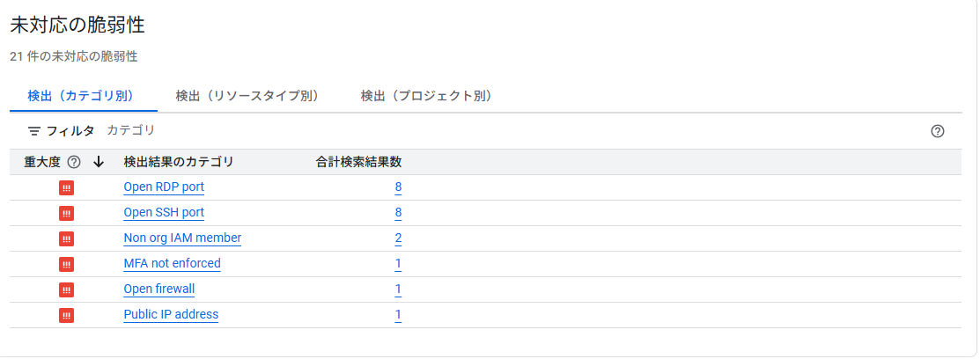Open the Open RDP port category link
980x359 pixels.
(164, 187)
